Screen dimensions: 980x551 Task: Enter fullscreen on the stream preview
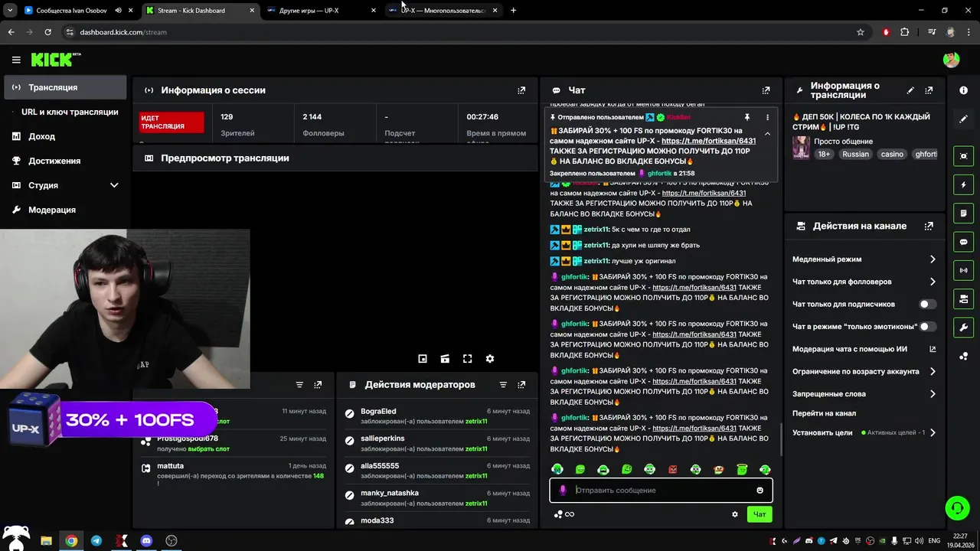coord(468,358)
